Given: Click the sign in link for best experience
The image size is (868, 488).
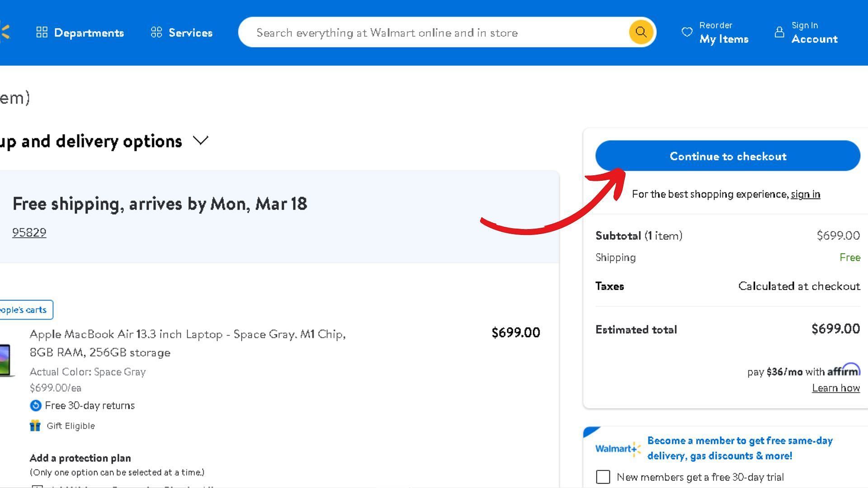Looking at the screenshot, I should point(806,194).
